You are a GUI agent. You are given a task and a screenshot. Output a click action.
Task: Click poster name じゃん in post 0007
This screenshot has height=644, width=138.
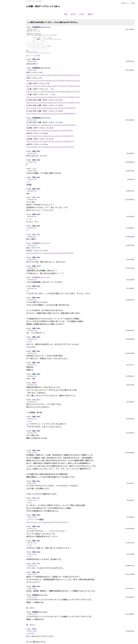pos(34,169)
